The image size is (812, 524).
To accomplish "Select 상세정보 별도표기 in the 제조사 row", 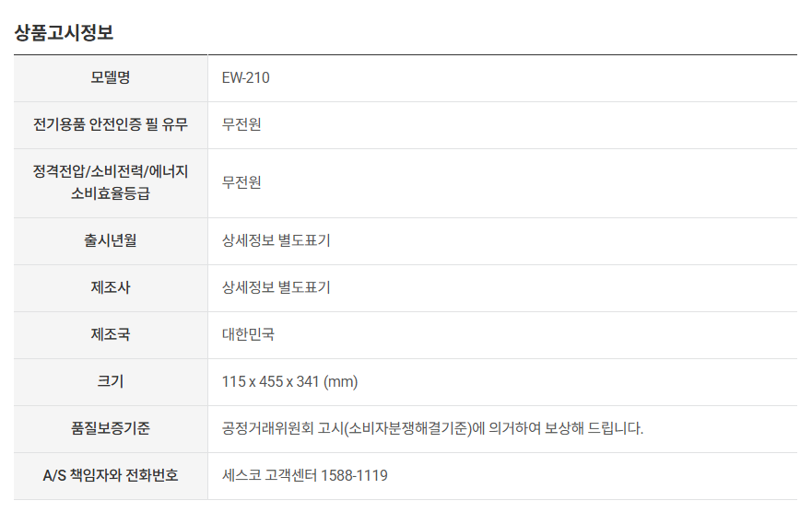I will (276, 287).
